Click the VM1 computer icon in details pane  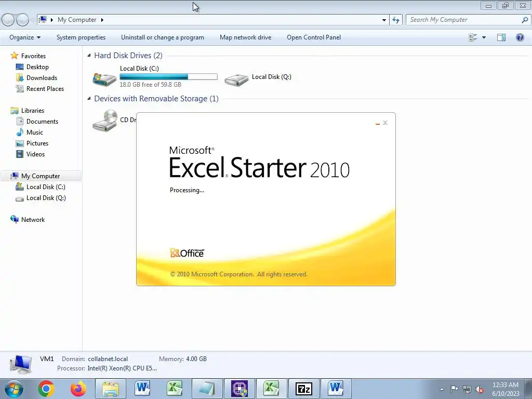21,364
